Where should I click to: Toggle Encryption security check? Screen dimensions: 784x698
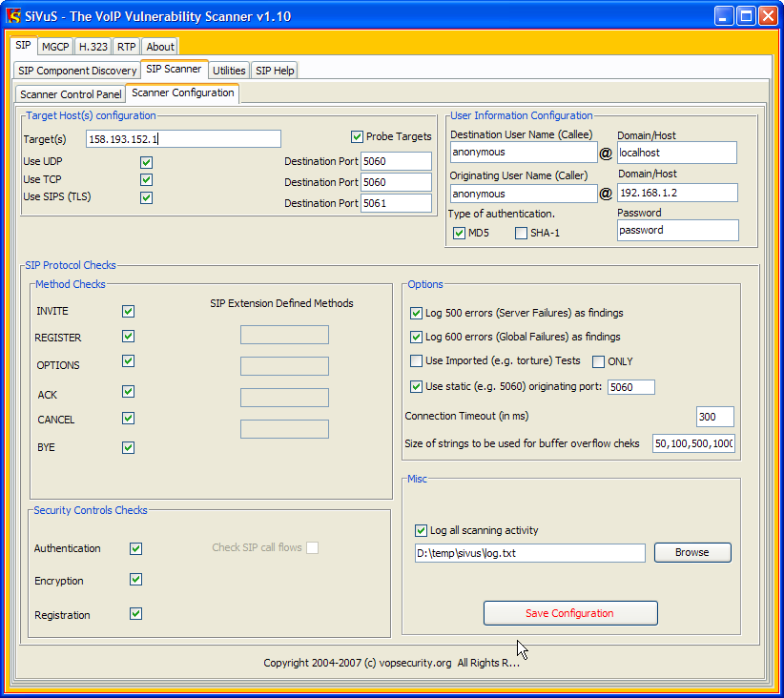coord(135,580)
